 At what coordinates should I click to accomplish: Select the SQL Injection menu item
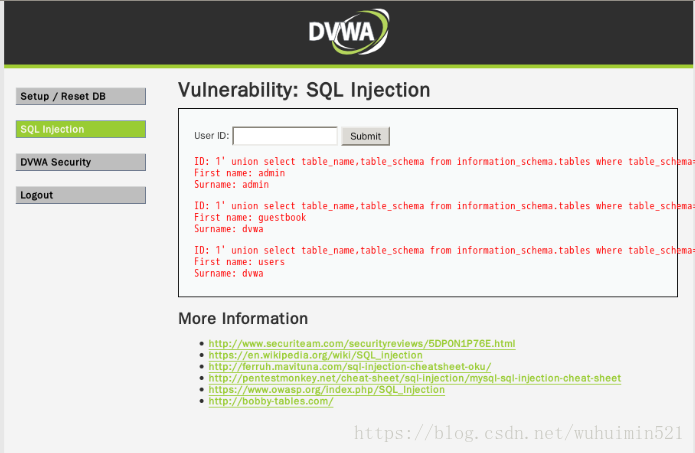coord(81,129)
